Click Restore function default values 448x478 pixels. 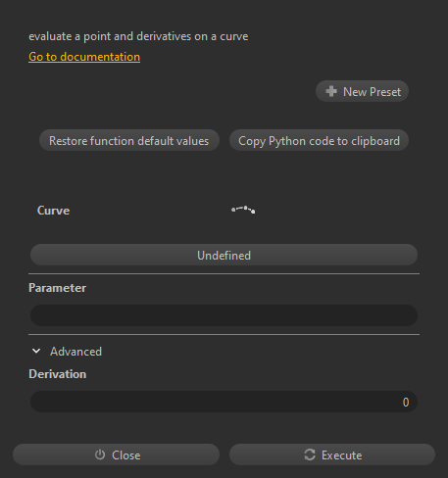(x=129, y=140)
